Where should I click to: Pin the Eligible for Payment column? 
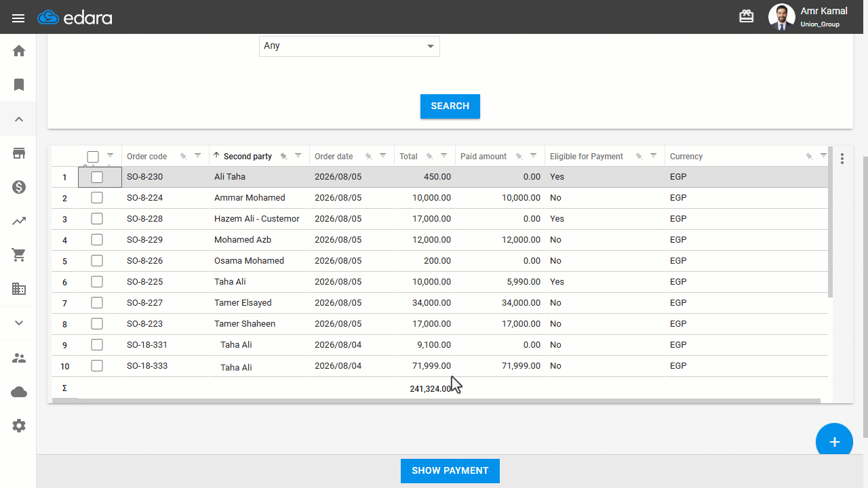tap(639, 156)
